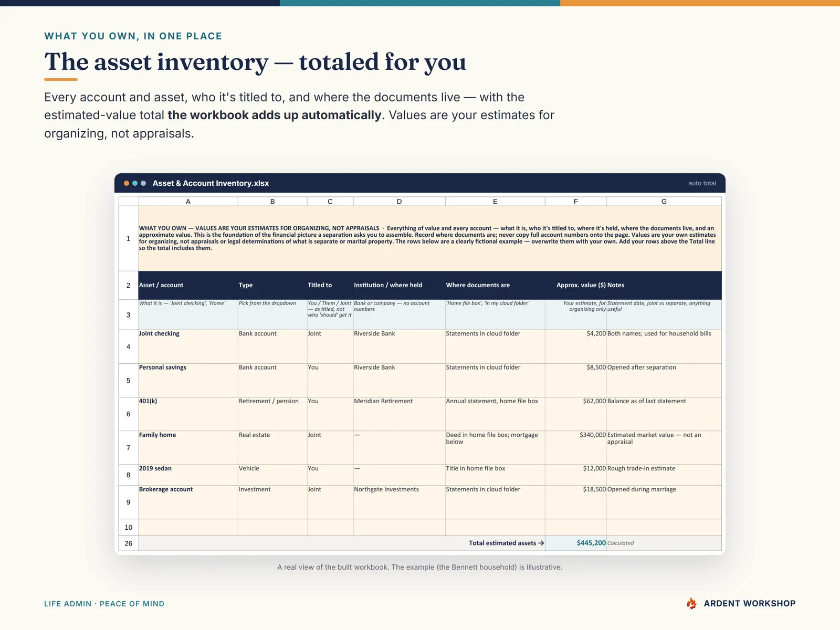Click 'Approx. value ($)' heading cell
Image resolution: width=840 pixels, height=630 pixels.
[x=576, y=286]
